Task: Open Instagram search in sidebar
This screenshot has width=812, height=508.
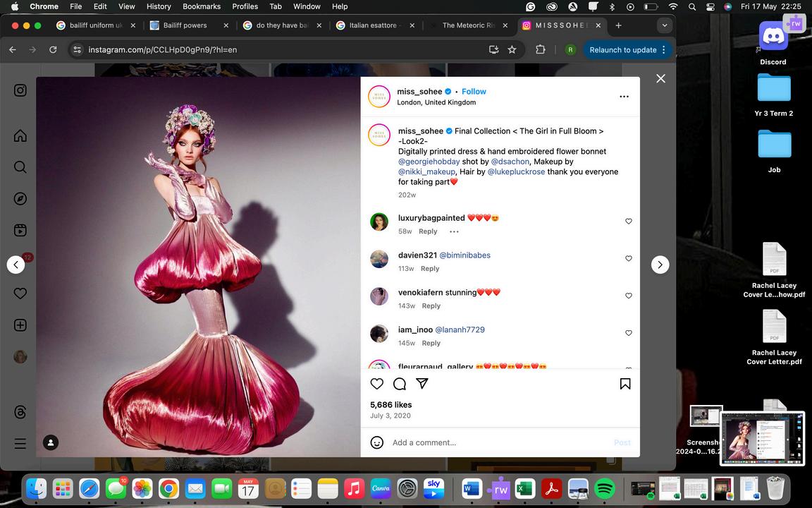Action: (20, 167)
